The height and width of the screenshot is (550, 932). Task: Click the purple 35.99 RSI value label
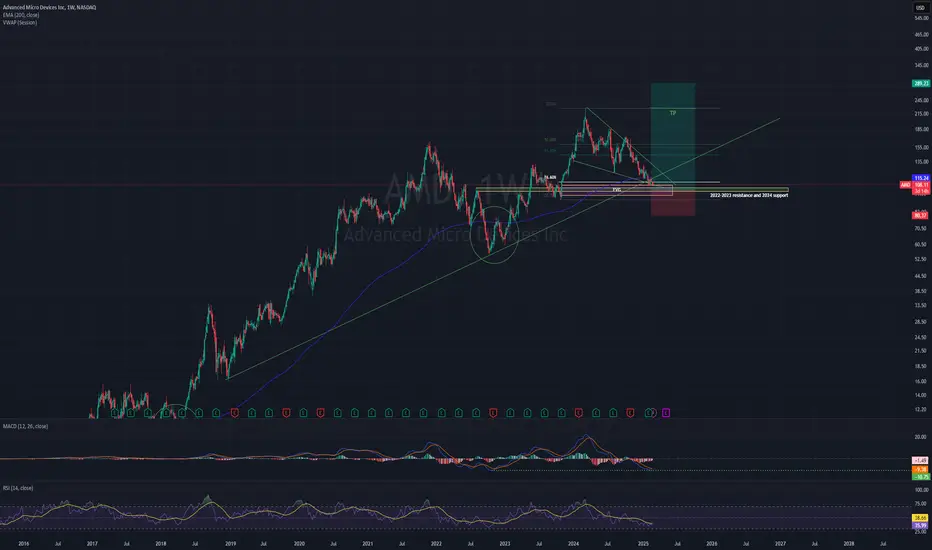(921, 526)
